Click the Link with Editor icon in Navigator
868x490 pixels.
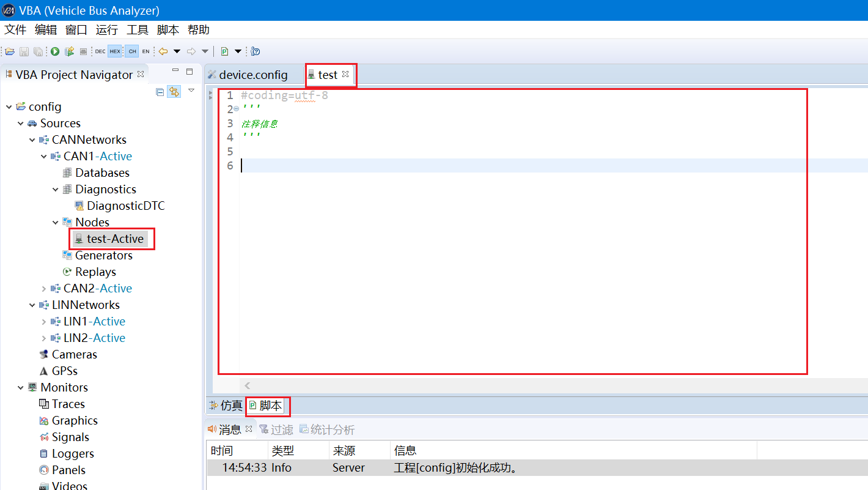175,91
